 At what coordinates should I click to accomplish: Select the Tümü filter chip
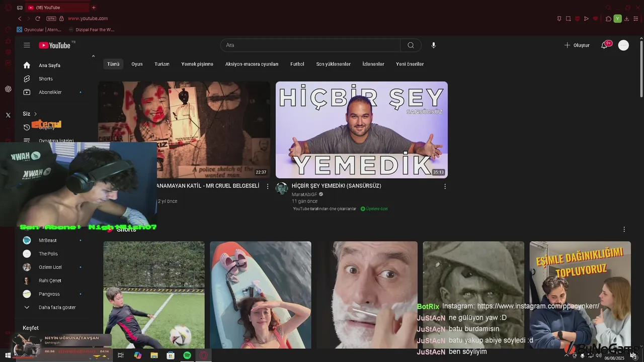113,64
